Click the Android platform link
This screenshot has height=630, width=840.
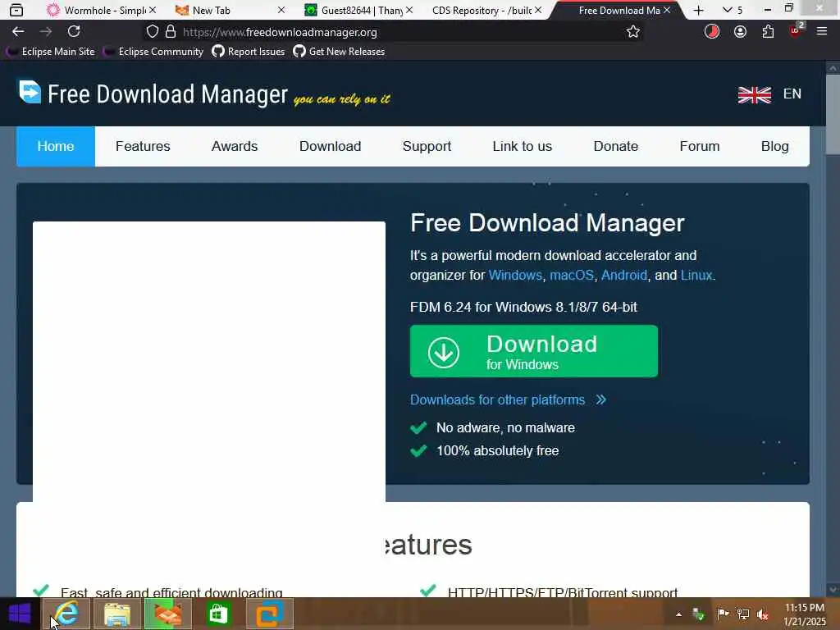click(x=624, y=276)
